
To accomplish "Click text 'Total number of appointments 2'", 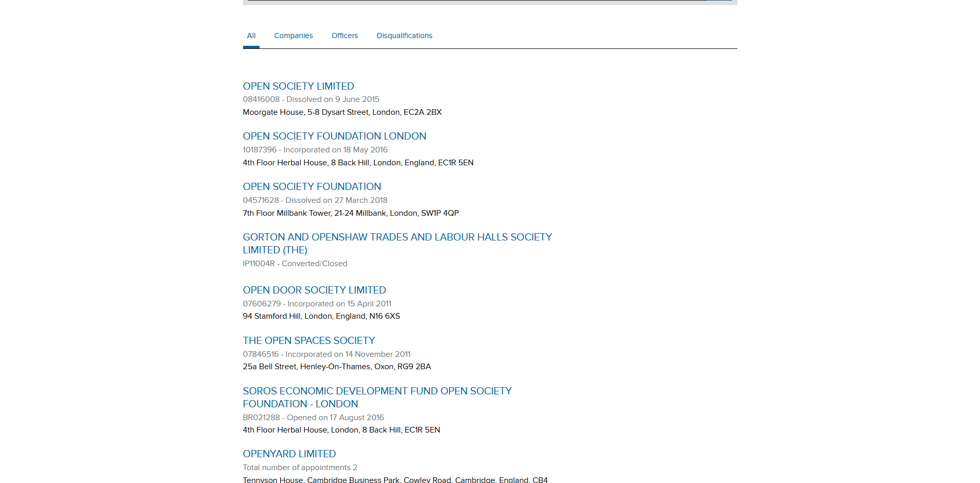I will (x=300, y=468).
